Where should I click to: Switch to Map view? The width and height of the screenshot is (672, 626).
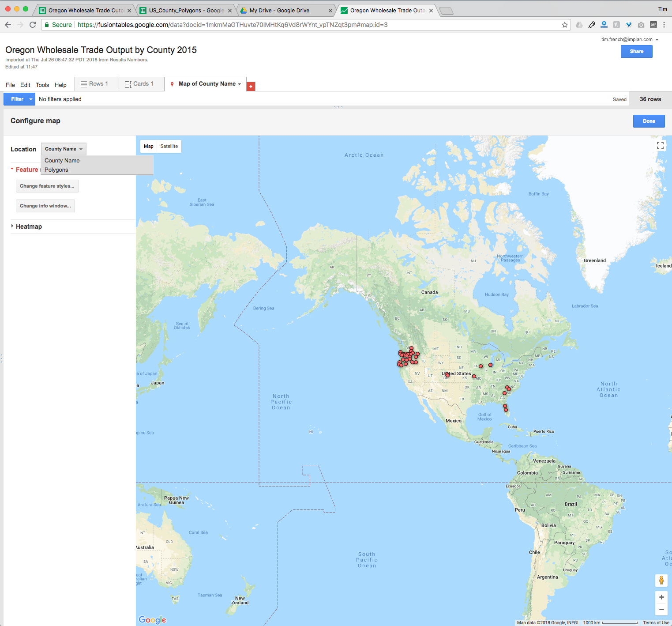[149, 146]
